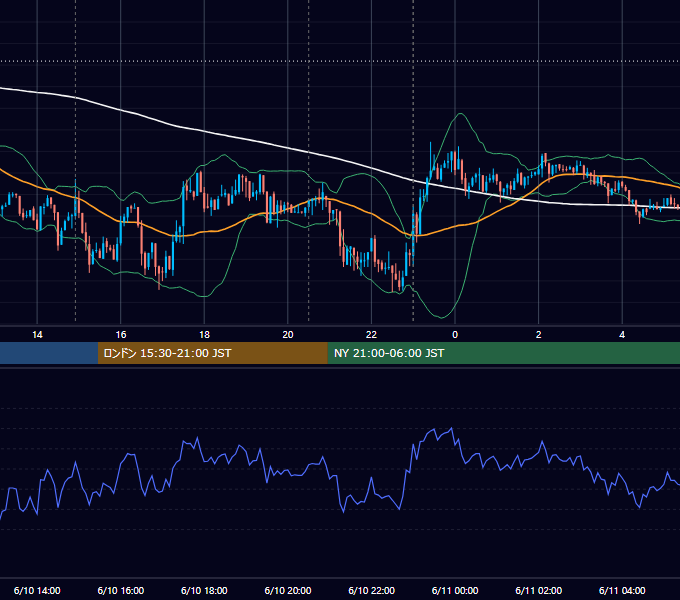The width and height of the screenshot is (680, 600).
Task: Click the 6/11 00:00 label on the indicator axis
Action: pyautogui.click(x=455, y=590)
